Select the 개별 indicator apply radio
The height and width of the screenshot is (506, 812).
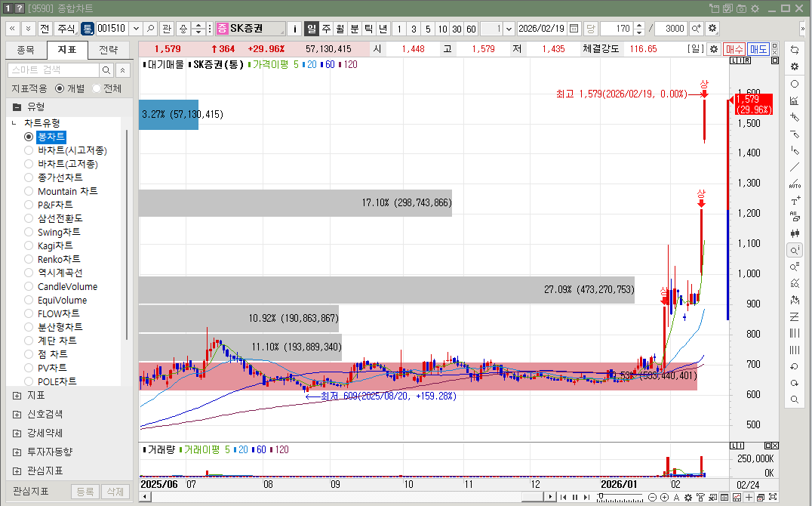point(60,88)
